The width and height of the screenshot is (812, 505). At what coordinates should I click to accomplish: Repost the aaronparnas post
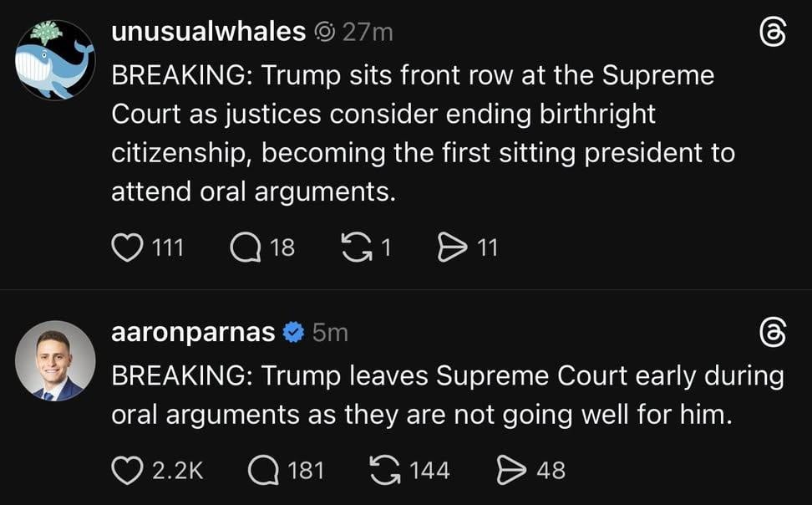(x=384, y=470)
